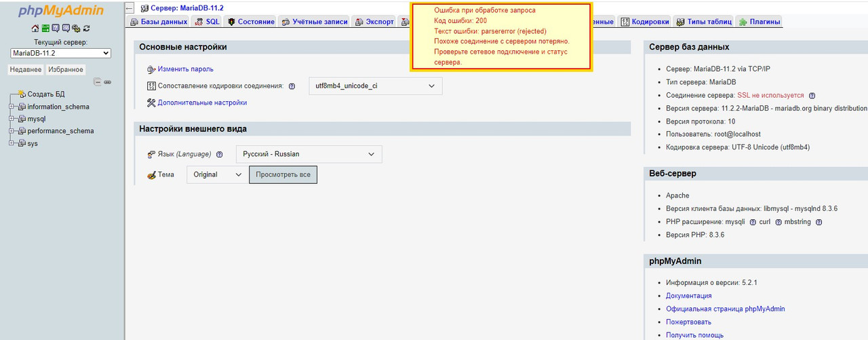Open the utf8mb4_unicode_ci collation dropdown
Viewport: 868px width, 340px height.
[x=375, y=86]
